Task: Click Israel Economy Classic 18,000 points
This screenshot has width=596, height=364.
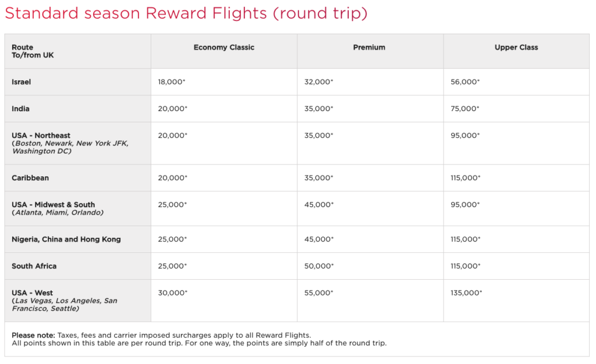Action: tap(172, 82)
